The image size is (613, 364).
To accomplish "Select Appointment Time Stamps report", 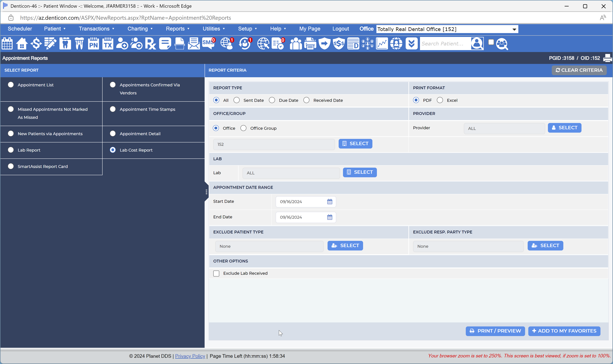I will click(x=113, y=109).
